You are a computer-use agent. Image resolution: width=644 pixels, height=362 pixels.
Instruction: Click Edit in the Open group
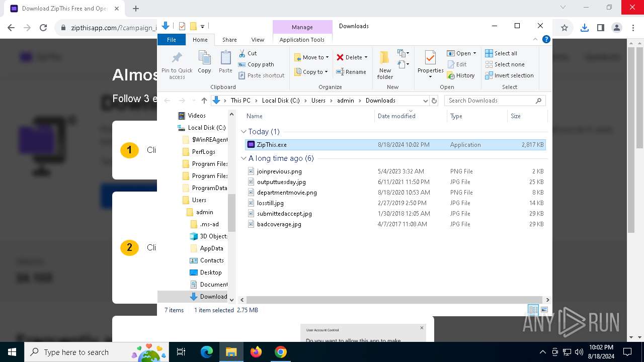coord(457,64)
